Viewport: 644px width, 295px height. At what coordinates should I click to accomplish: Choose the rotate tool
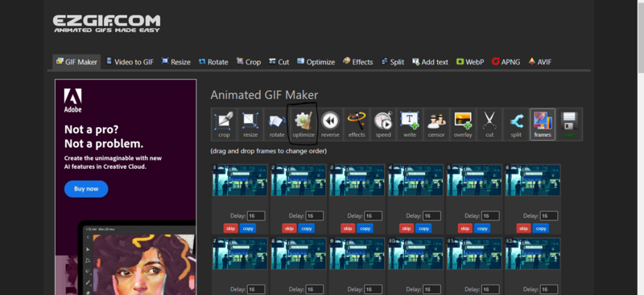coord(277,125)
